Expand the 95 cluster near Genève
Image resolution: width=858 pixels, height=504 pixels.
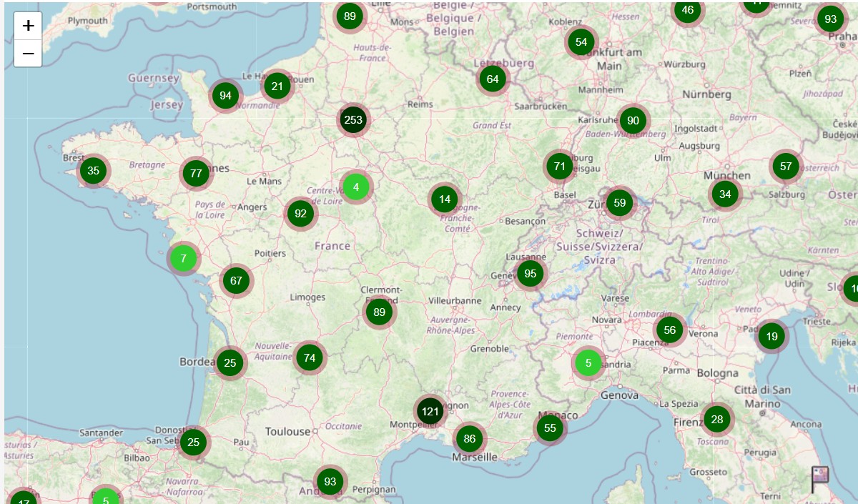(530, 273)
